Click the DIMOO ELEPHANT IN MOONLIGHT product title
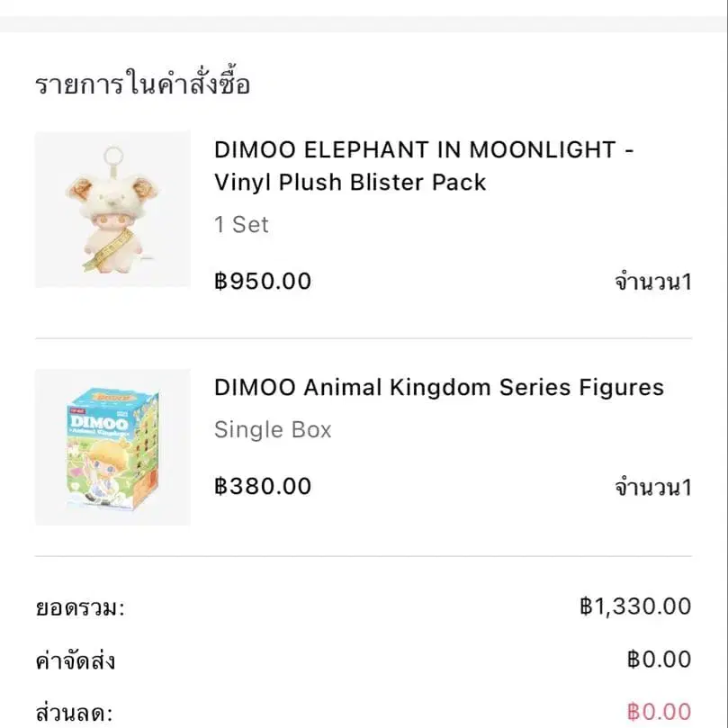 click(x=423, y=150)
